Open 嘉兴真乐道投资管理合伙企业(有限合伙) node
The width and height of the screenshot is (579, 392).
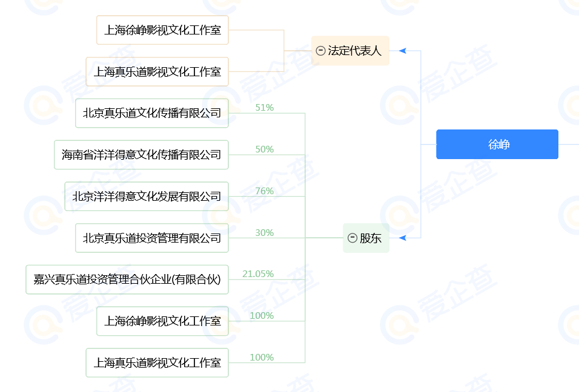tap(127, 279)
